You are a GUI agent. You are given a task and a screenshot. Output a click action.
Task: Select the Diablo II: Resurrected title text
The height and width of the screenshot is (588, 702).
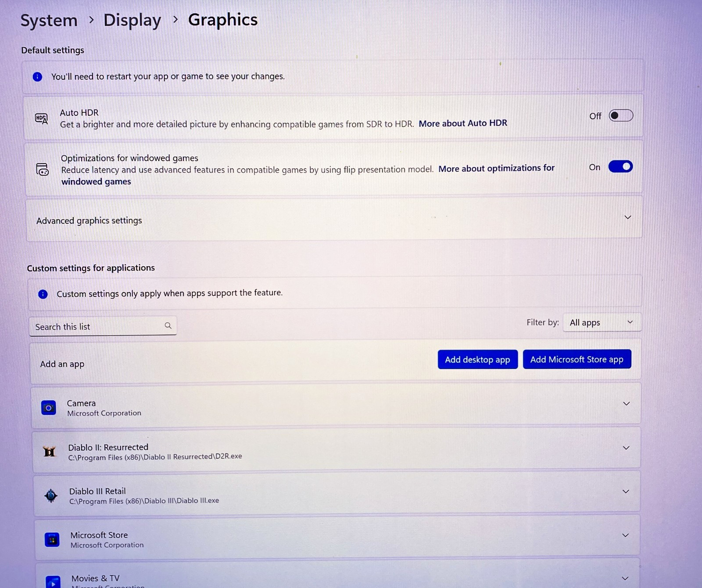tap(108, 447)
